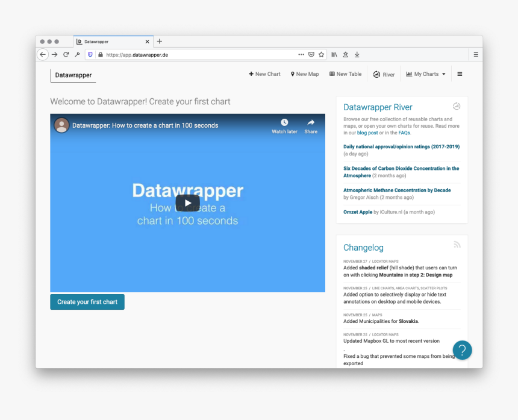Viewport: 518px width, 420px height.
Task: Click the New Chart plus icon
Action: coord(252,74)
